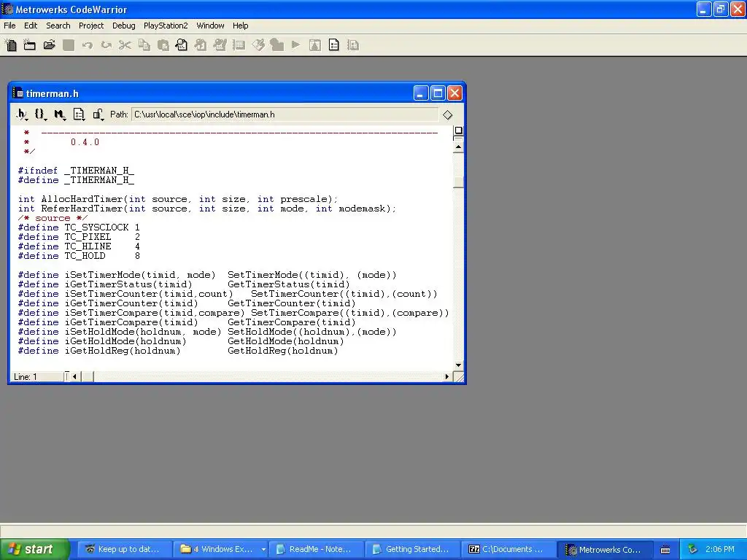Click the Copy toolbar icon
The height and width of the screenshot is (560, 747).
click(144, 45)
